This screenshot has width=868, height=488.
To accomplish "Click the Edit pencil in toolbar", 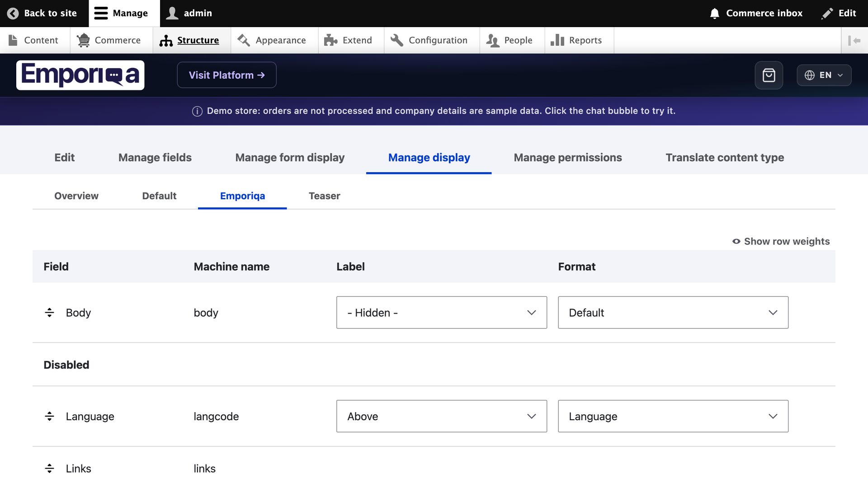I will (x=839, y=13).
